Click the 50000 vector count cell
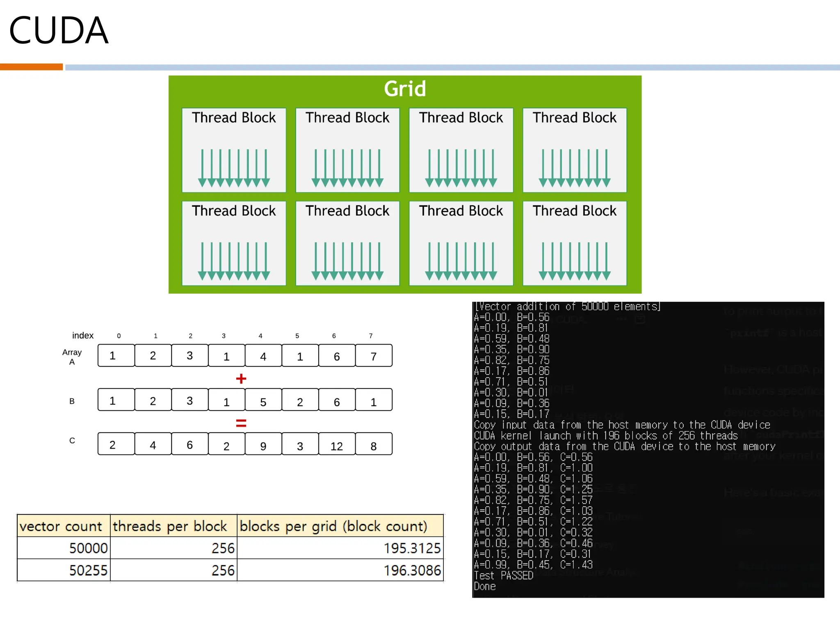Viewport: 840px width, 630px height. click(88, 548)
